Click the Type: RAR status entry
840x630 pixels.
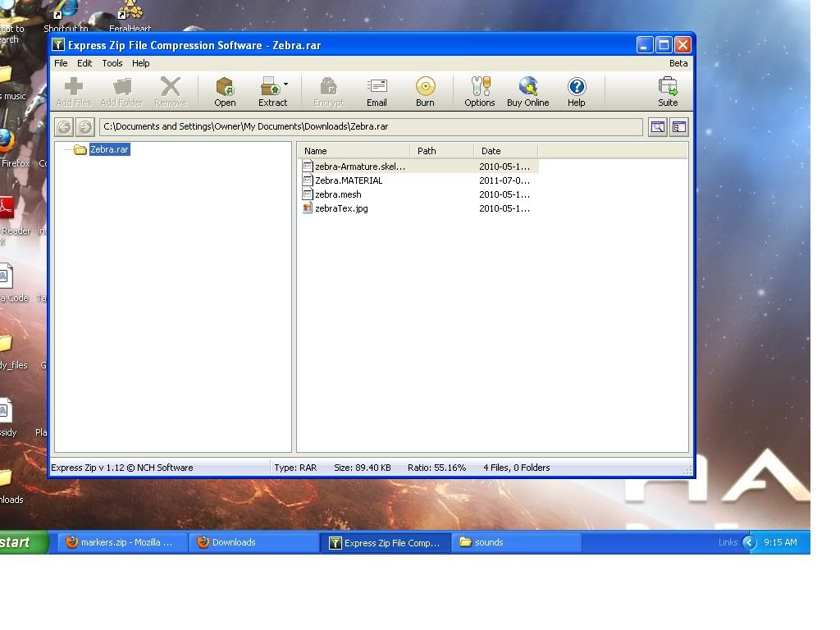point(295,468)
